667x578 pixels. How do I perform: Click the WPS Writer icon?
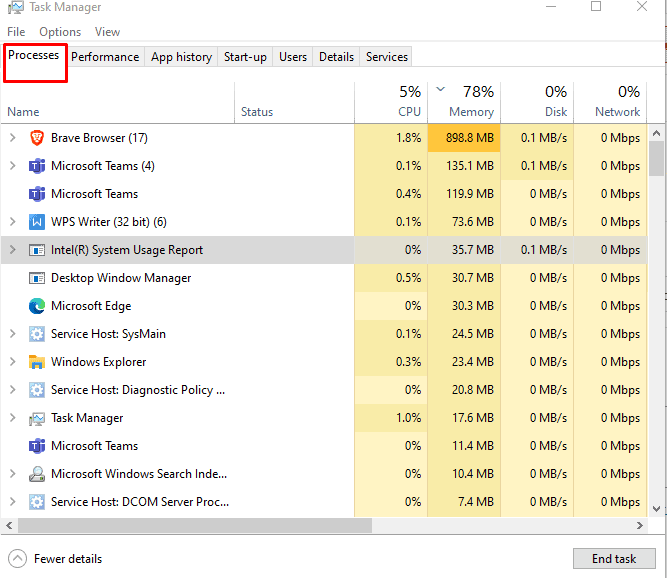tap(37, 222)
